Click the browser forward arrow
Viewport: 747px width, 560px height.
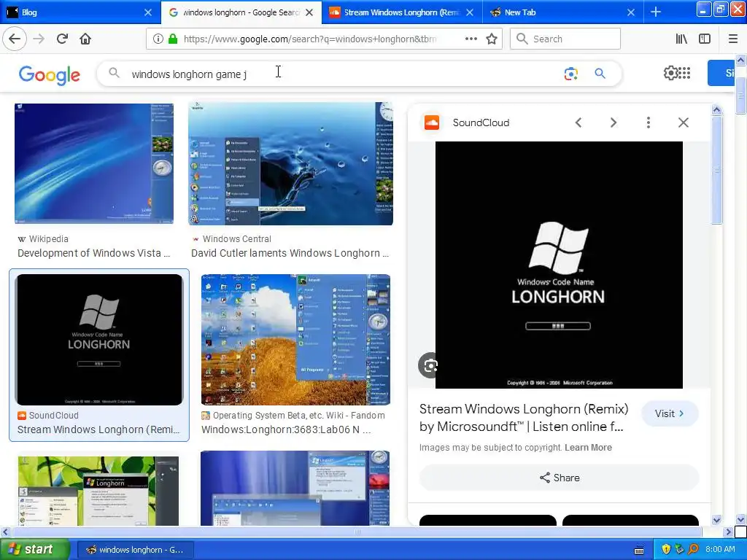(39, 39)
